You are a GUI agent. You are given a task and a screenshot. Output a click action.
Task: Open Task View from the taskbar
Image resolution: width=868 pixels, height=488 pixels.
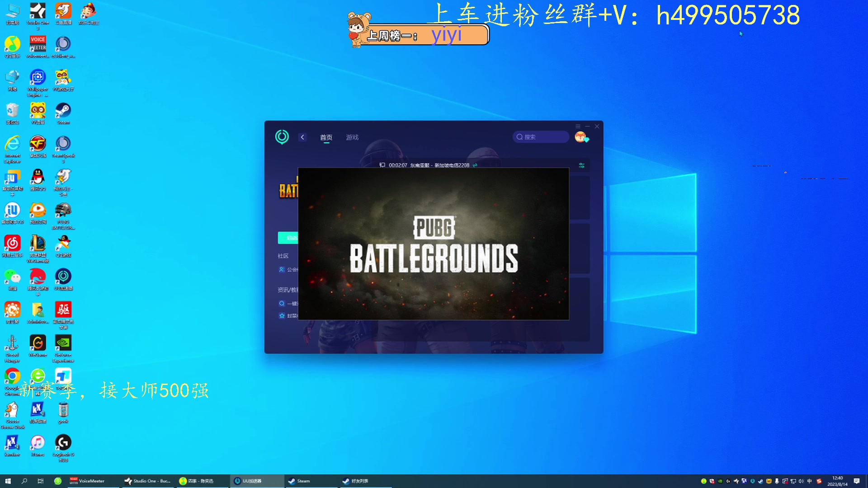click(41, 481)
